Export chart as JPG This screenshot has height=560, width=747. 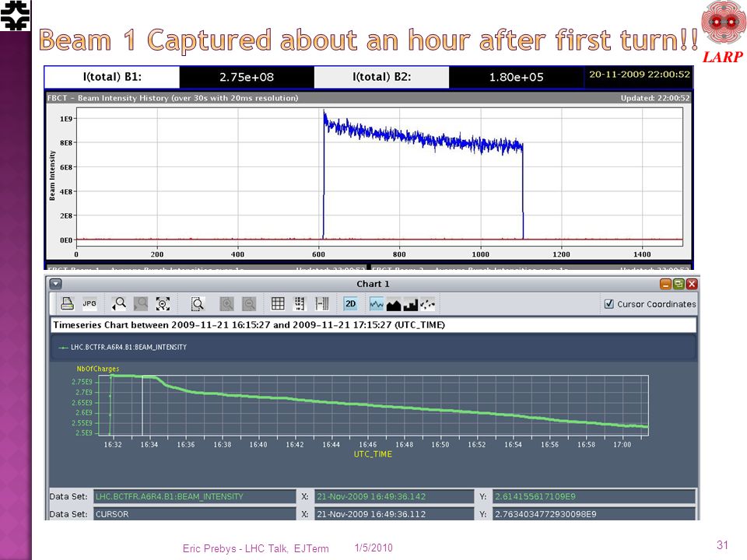coord(89,304)
